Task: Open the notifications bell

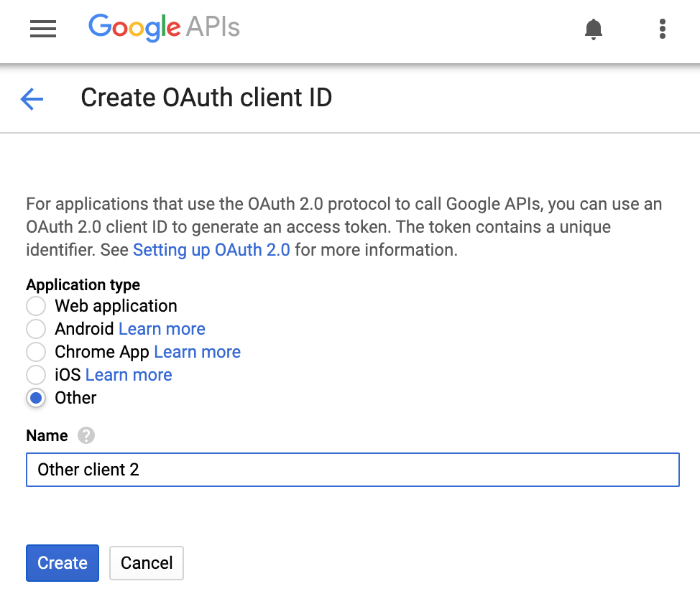Action: point(594,29)
